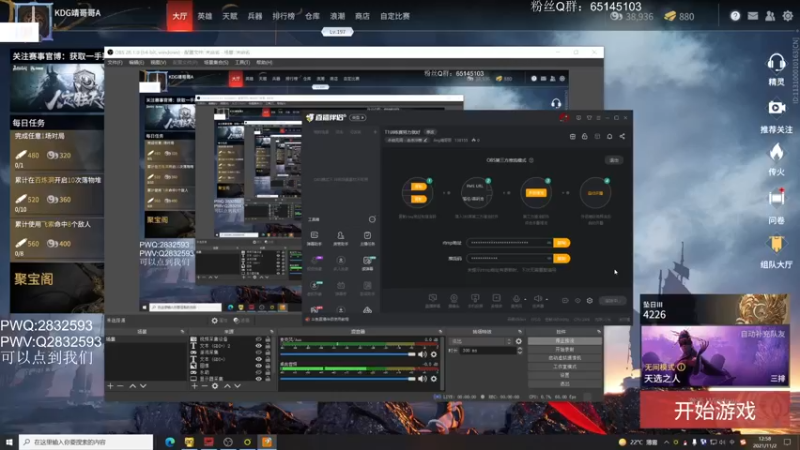Image resolution: width=800 pixels, height=450 pixels.
Task: Toggle visibility of 游戏采集 source
Action: [259, 353]
